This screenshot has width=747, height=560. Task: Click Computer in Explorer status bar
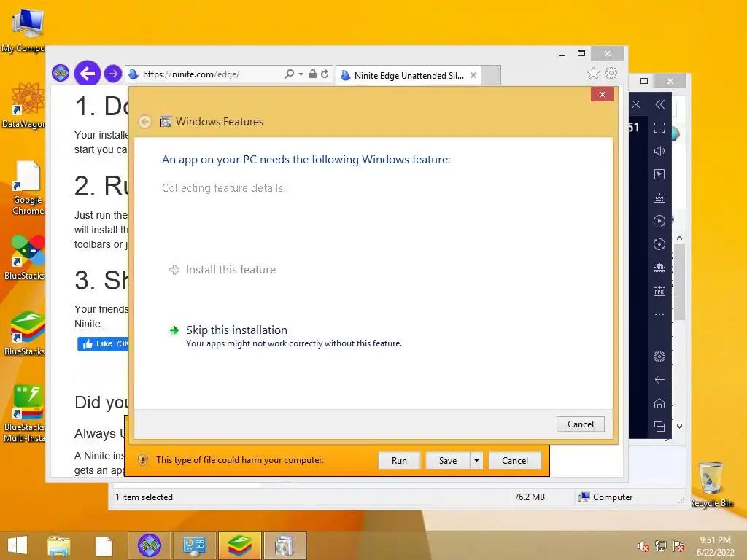click(605, 497)
